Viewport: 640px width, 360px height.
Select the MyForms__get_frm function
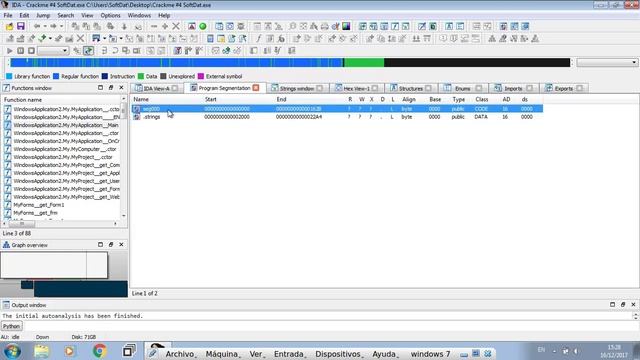(x=36, y=213)
